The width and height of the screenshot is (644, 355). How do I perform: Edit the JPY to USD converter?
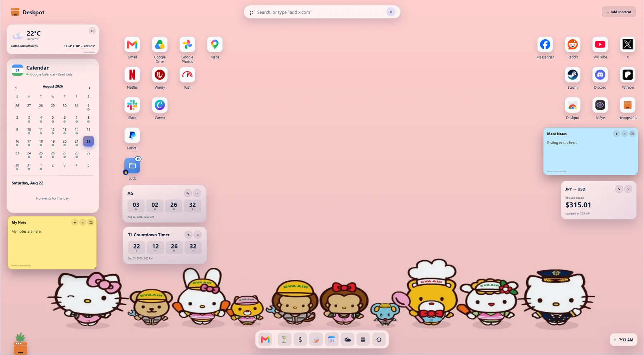click(619, 189)
